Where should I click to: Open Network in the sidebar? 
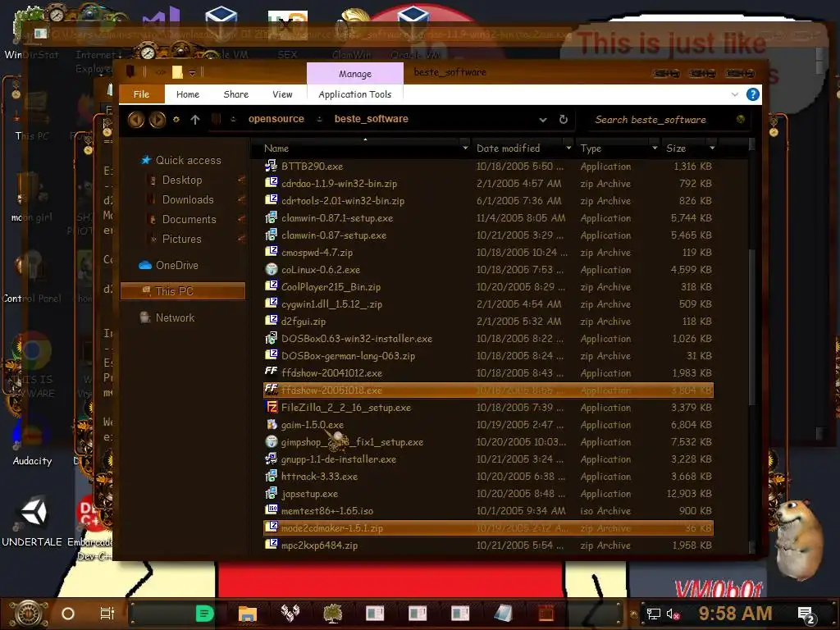tap(167, 317)
